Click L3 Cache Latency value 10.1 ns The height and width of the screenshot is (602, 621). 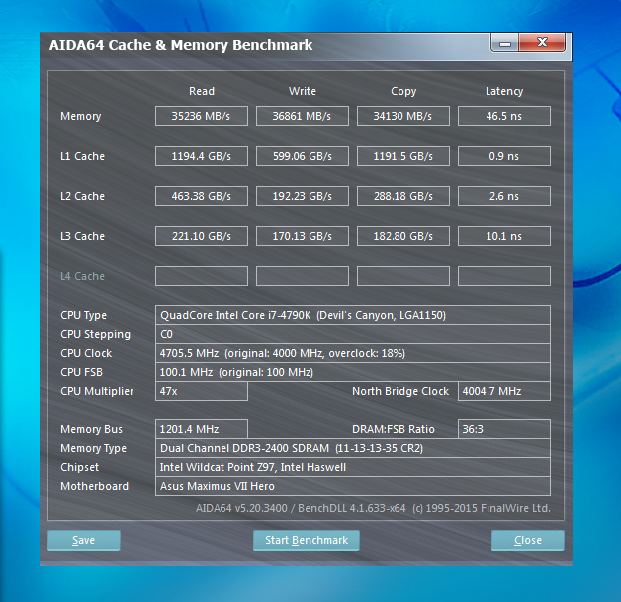tap(504, 236)
